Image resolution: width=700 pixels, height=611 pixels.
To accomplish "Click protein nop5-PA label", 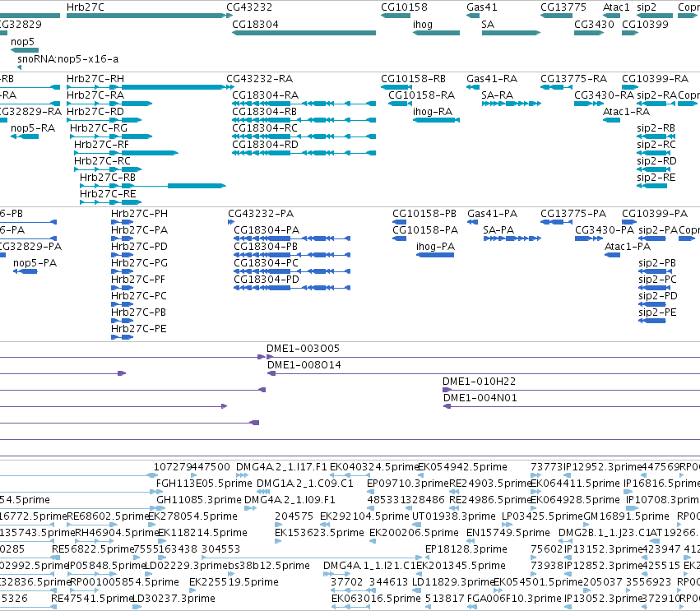I will pos(35,263).
